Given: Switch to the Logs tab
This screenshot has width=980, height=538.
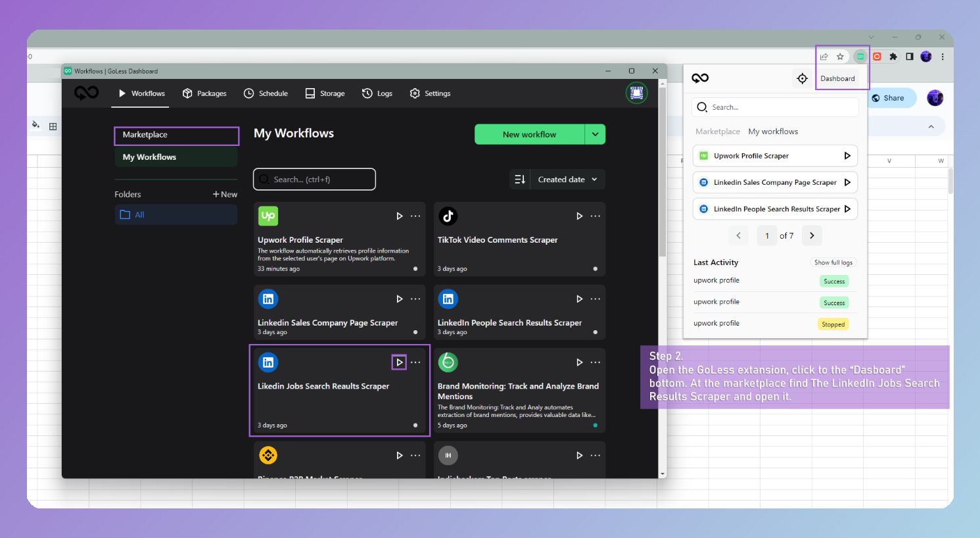Looking at the screenshot, I should tap(377, 93).
